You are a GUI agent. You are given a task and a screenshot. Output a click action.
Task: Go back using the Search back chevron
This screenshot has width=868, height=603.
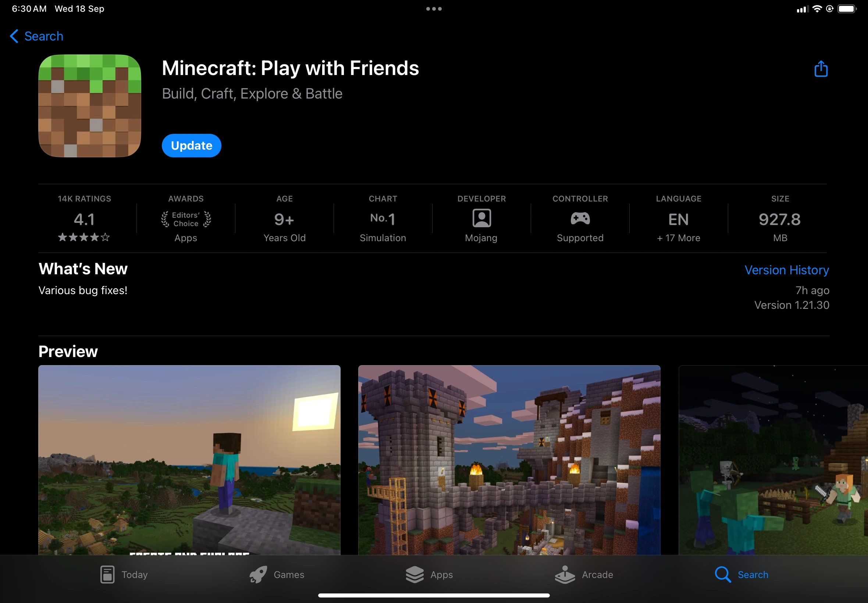[x=35, y=36]
